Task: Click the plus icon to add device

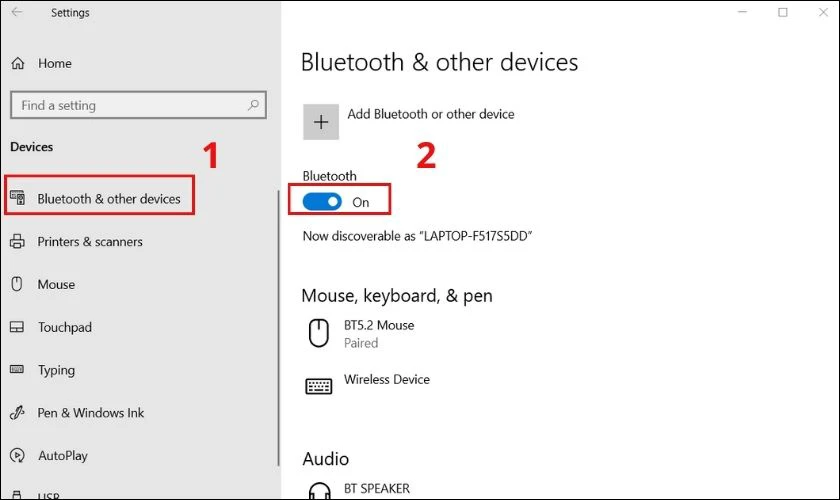Action: pos(321,122)
